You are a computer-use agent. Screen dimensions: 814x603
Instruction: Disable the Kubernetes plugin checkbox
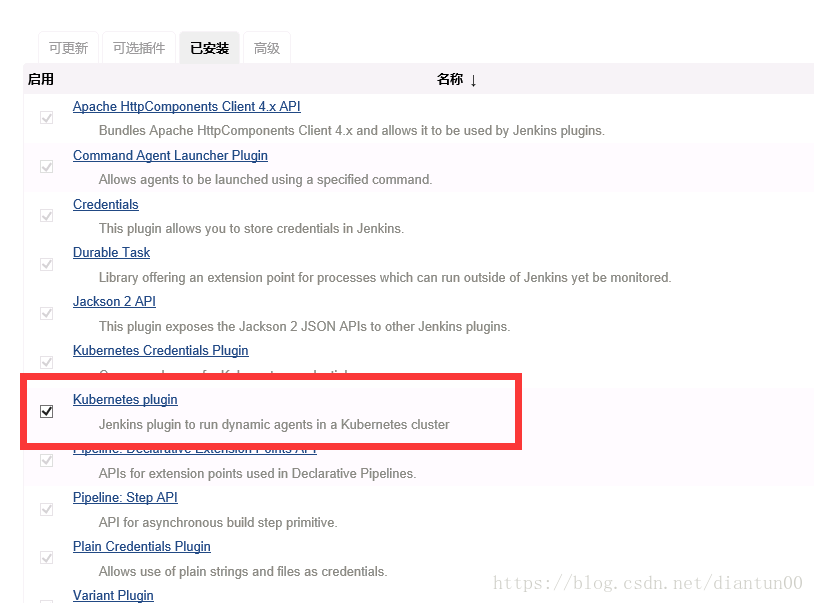[47, 412]
